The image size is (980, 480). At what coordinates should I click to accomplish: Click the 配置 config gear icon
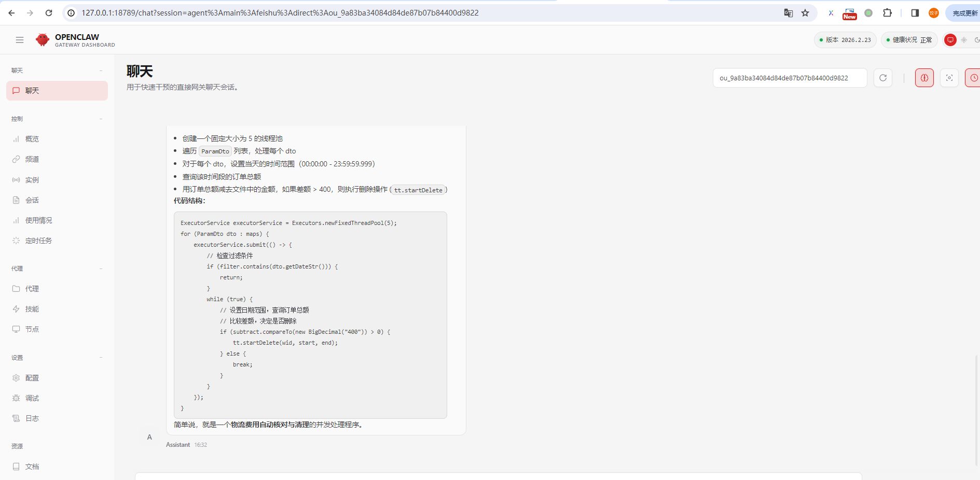[16, 378]
